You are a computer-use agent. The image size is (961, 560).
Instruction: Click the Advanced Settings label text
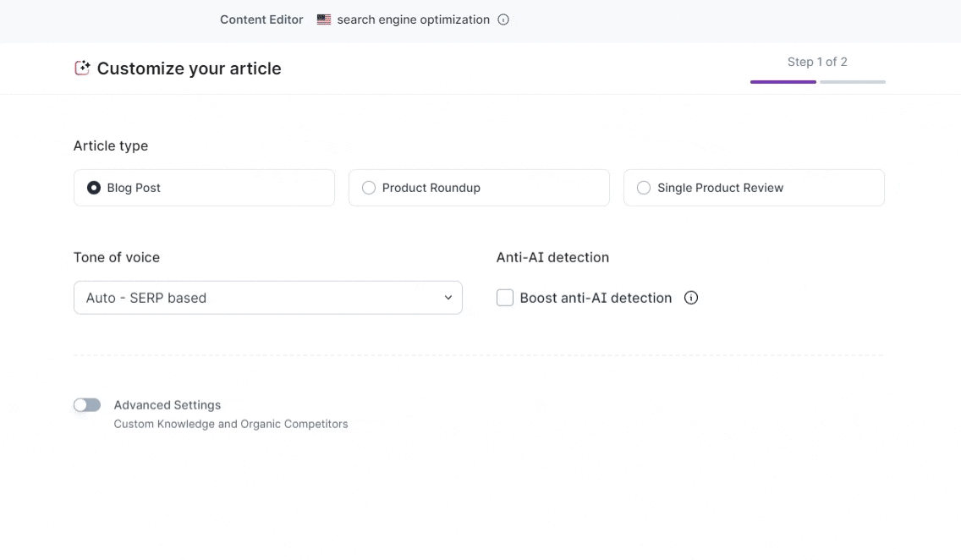click(167, 405)
